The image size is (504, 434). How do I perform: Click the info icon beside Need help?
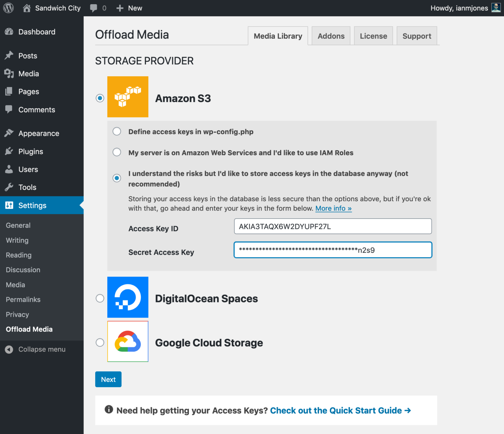[x=109, y=409]
